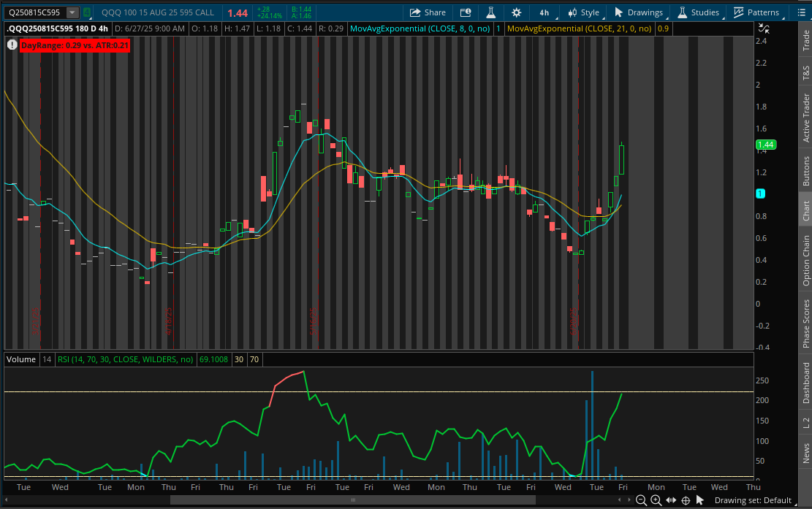The image size is (812, 509).
Task: Click the crosshair target icon
Action: (686, 500)
